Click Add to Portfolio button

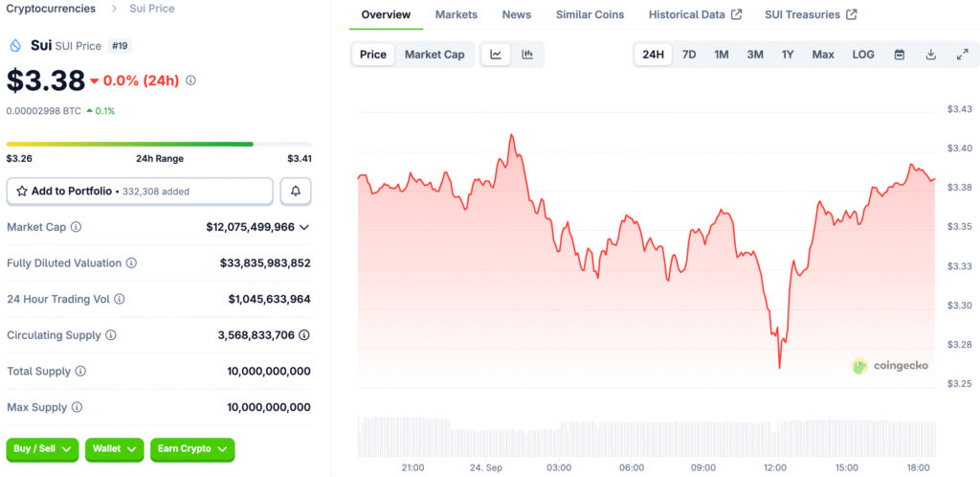(140, 192)
